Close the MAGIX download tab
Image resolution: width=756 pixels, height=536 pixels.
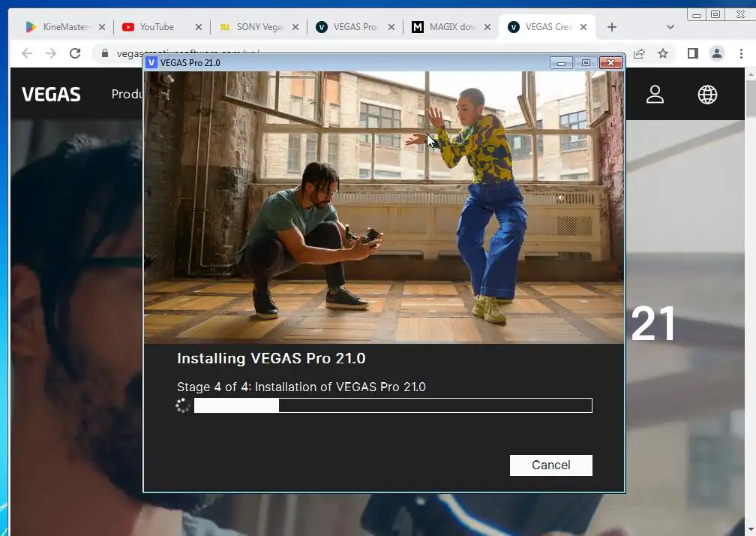(487, 27)
